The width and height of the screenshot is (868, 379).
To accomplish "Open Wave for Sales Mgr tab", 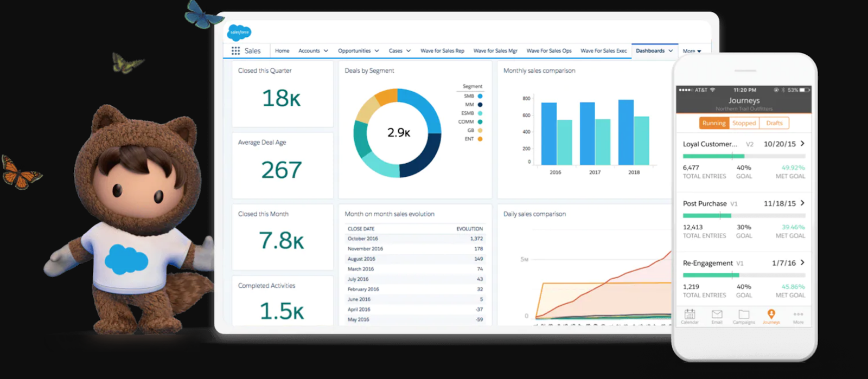I will click(495, 51).
